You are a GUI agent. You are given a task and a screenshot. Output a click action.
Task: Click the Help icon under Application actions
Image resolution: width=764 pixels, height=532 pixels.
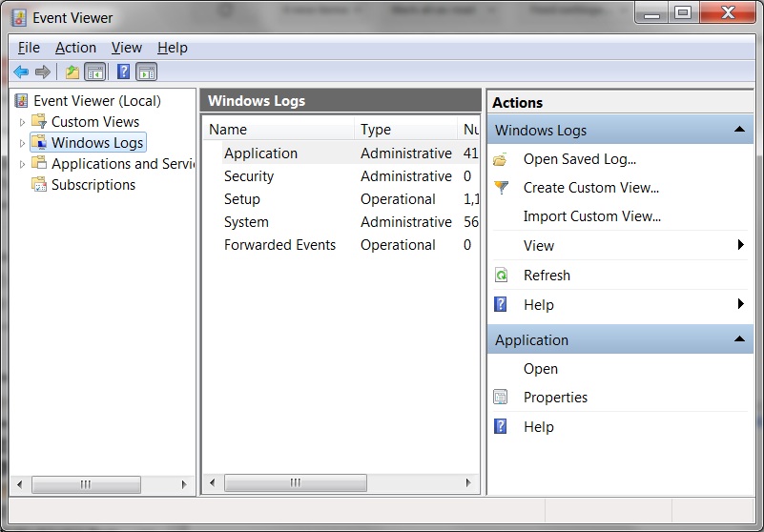(501, 426)
